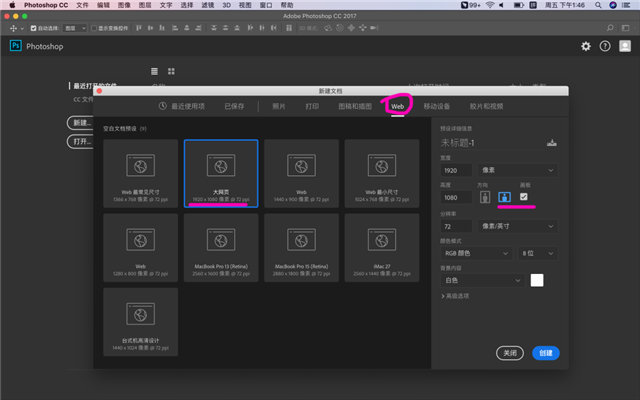The width and height of the screenshot is (640, 400).
Task: Select the 3D slide mode icon
Action: tap(362, 28)
